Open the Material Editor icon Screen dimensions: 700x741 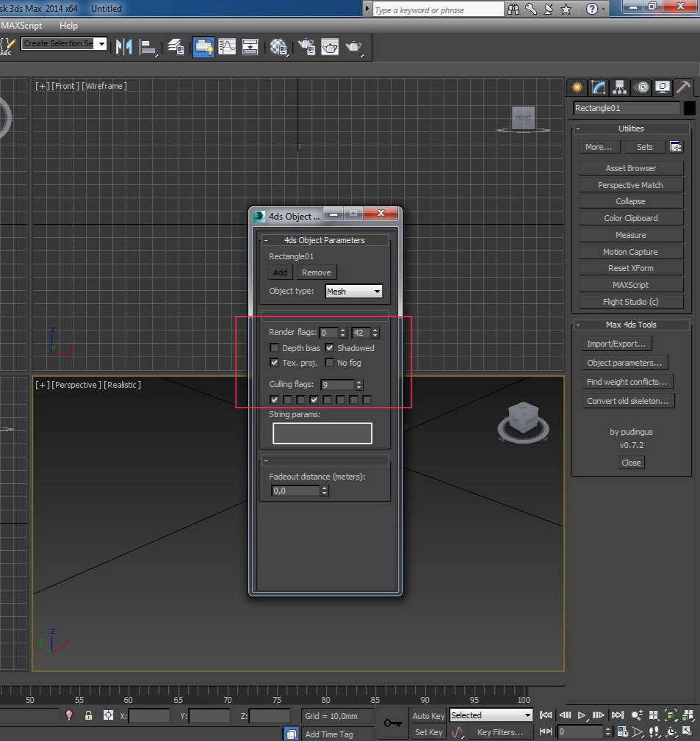(x=278, y=47)
